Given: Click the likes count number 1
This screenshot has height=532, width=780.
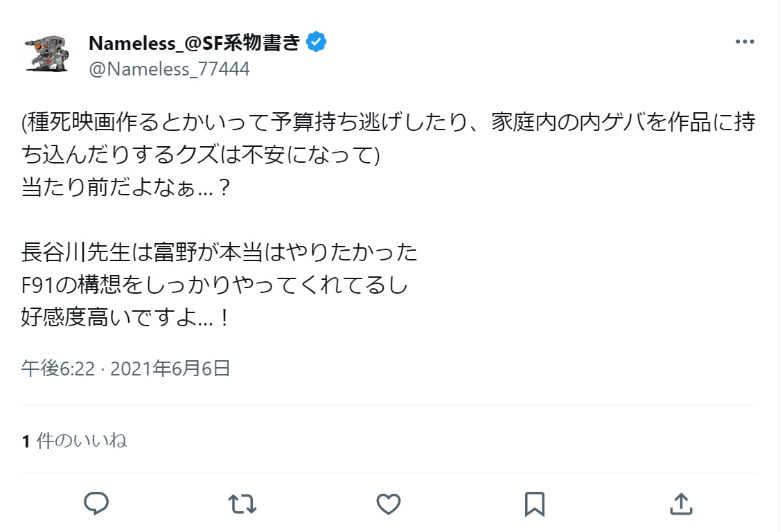Looking at the screenshot, I should point(26,441).
